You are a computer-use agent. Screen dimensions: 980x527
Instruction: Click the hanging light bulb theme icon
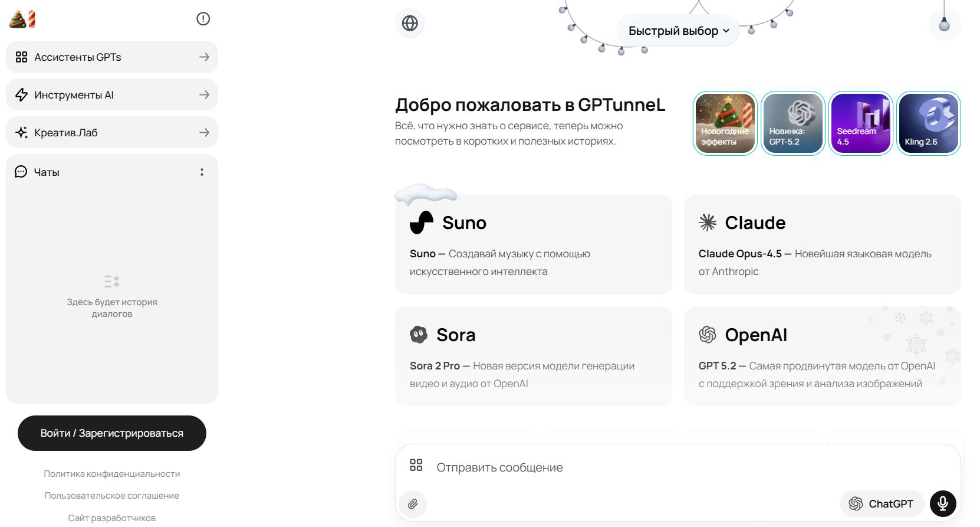[x=944, y=24]
